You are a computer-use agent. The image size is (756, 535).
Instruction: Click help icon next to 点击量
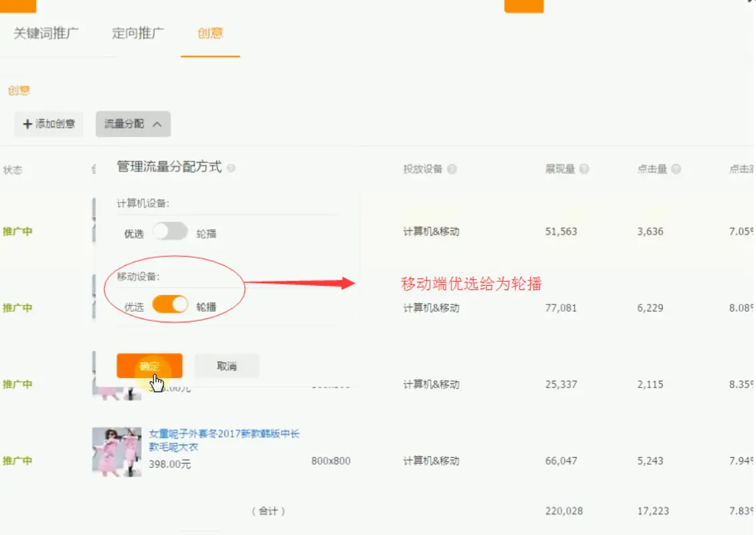coord(676,169)
